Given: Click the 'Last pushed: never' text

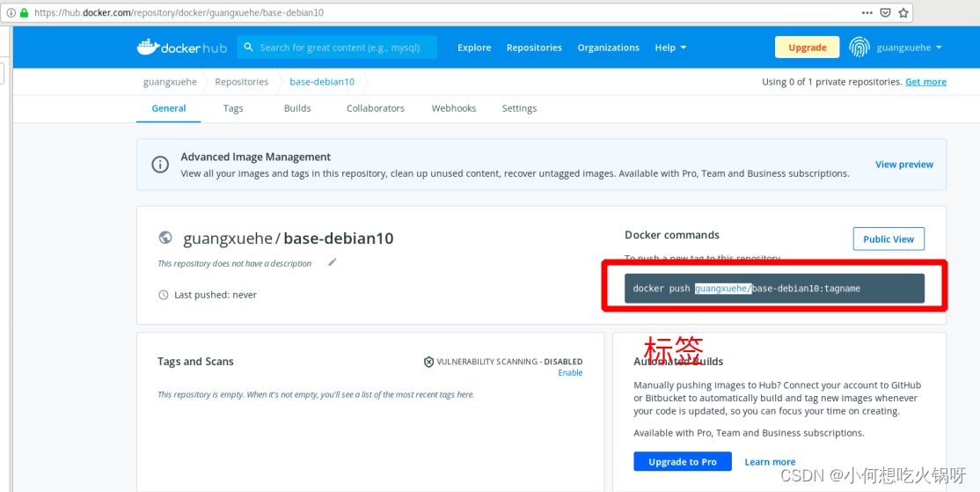Looking at the screenshot, I should point(216,295).
